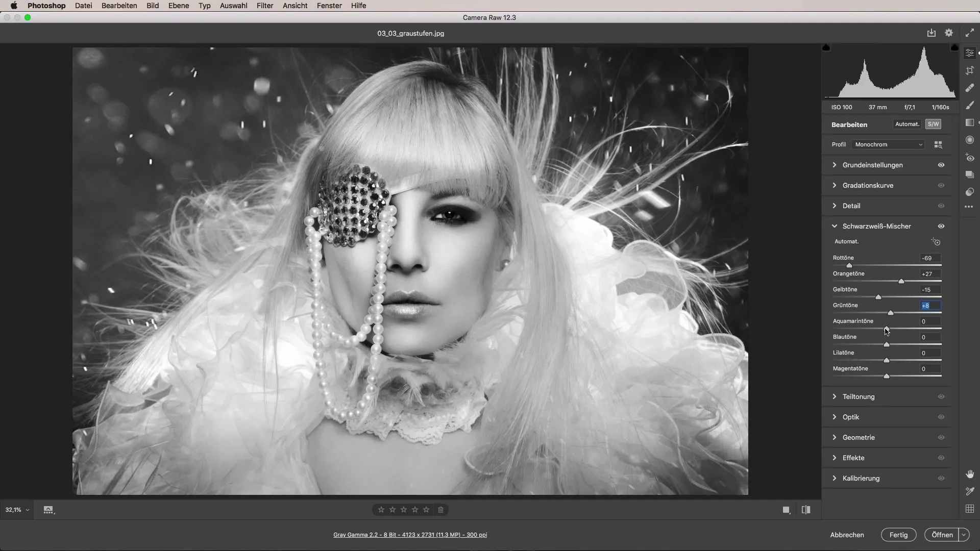The image size is (980, 551).
Task: Expand the Optik panel
Action: pos(835,417)
